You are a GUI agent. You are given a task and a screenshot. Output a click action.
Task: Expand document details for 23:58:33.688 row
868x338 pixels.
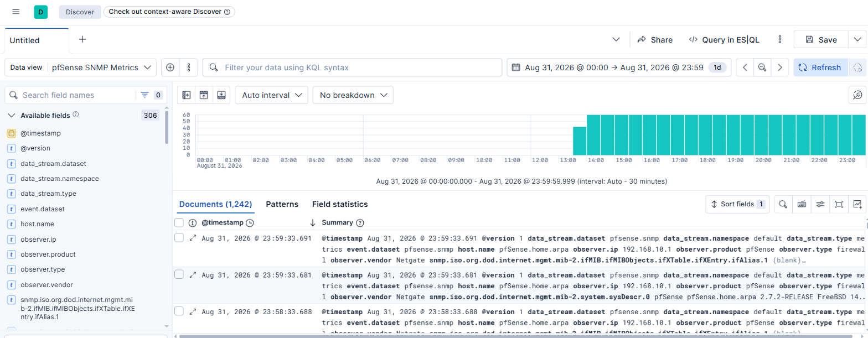[x=193, y=311]
